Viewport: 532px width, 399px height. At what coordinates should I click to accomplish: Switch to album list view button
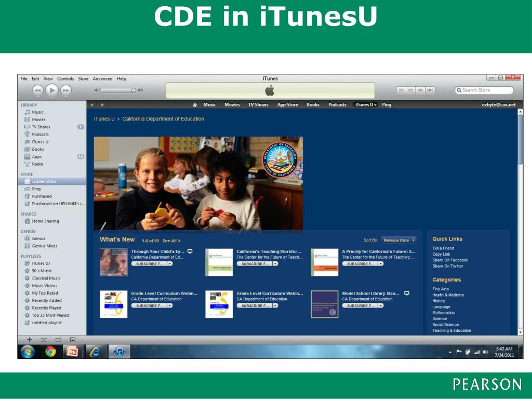(x=411, y=90)
